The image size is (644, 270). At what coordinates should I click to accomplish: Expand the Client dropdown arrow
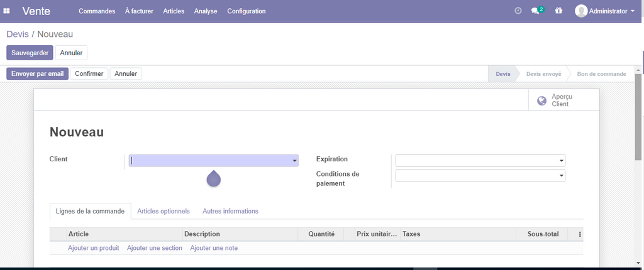[x=294, y=161]
